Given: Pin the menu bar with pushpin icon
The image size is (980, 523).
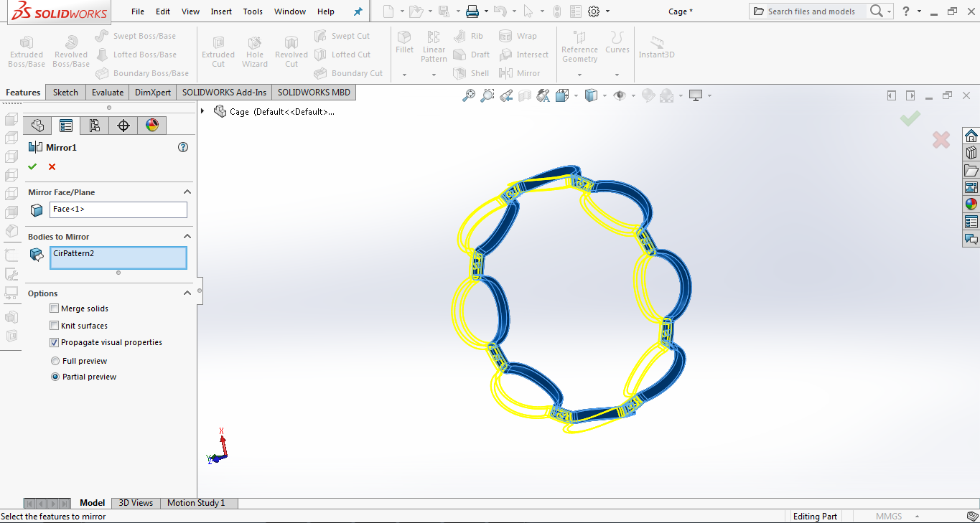Looking at the screenshot, I should coord(358,11).
